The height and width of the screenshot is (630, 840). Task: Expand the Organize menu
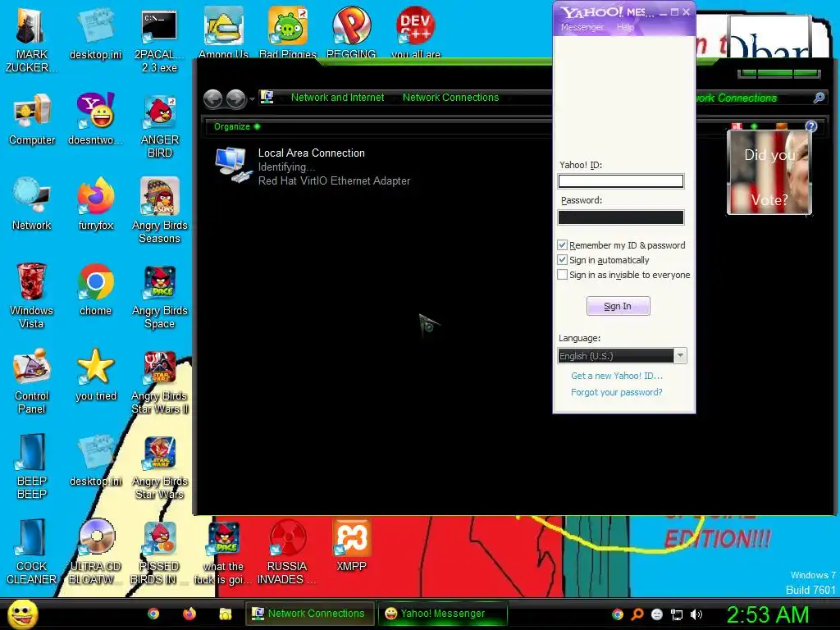tap(237, 126)
